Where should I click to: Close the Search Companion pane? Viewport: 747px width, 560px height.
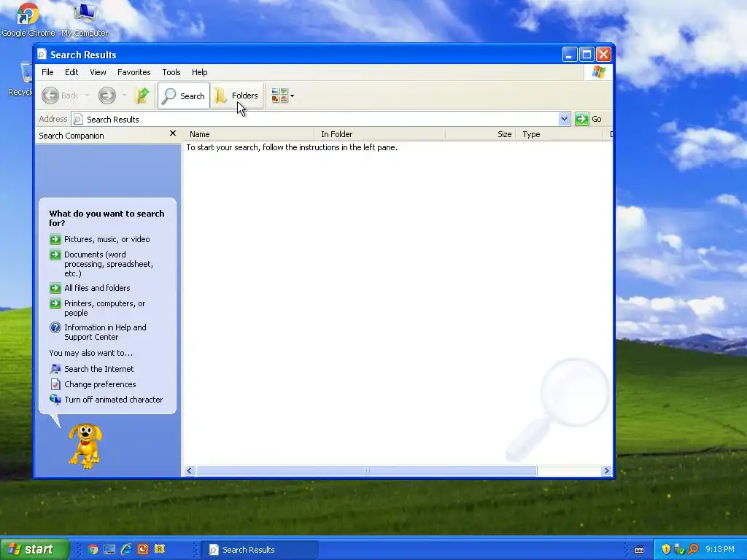tap(173, 134)
